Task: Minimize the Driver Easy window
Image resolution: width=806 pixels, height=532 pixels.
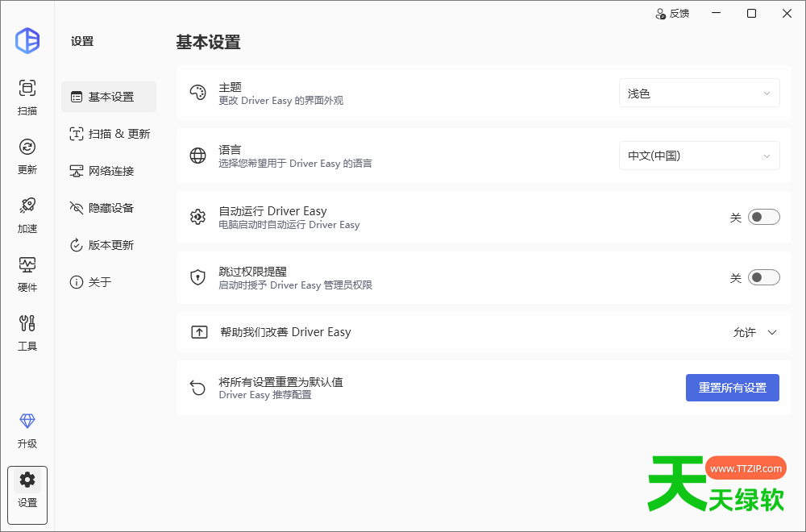Action: (x=716, y=14)
